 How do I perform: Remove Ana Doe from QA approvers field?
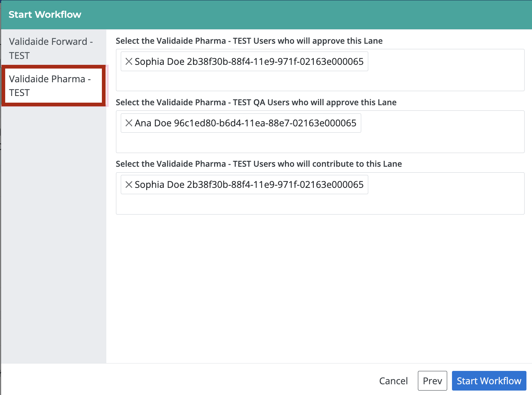(129, 123)
